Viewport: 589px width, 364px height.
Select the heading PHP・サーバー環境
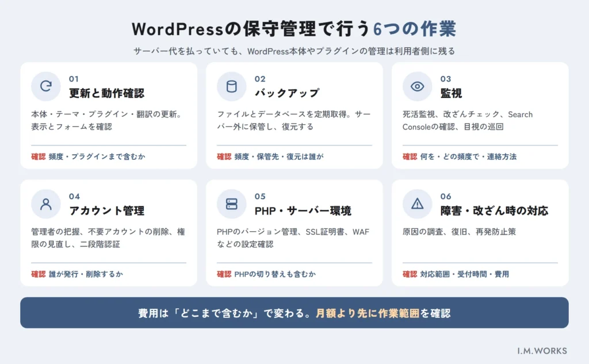point(303,210)
